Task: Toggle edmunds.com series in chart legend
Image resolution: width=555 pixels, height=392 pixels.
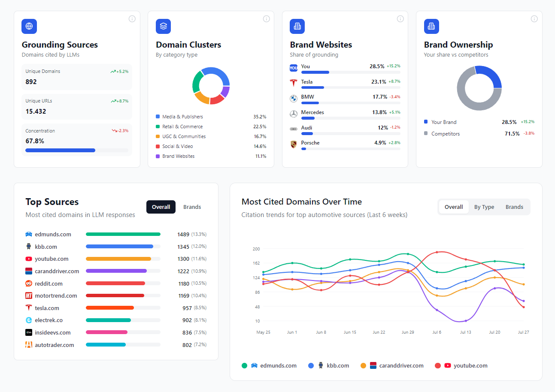Action: coord(273,366)
